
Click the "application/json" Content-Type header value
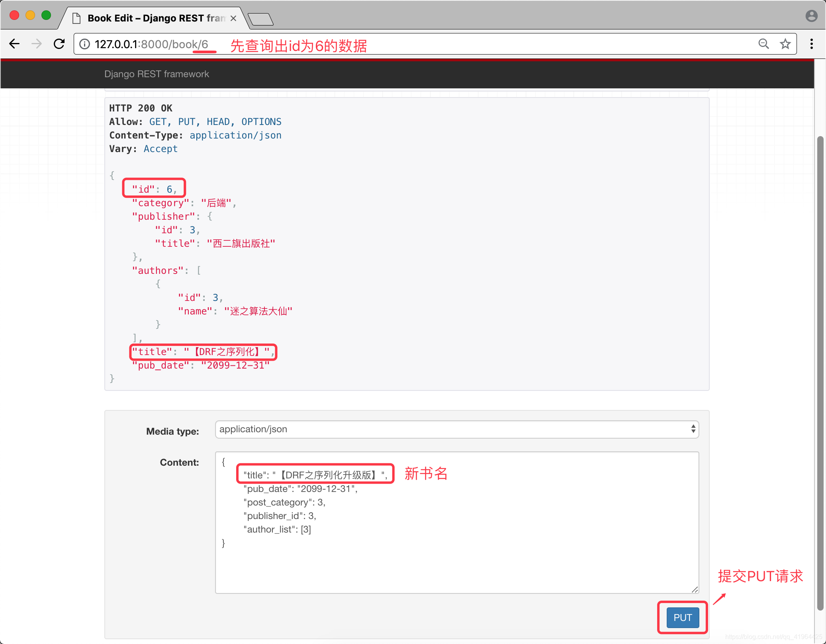pos(235,135)
